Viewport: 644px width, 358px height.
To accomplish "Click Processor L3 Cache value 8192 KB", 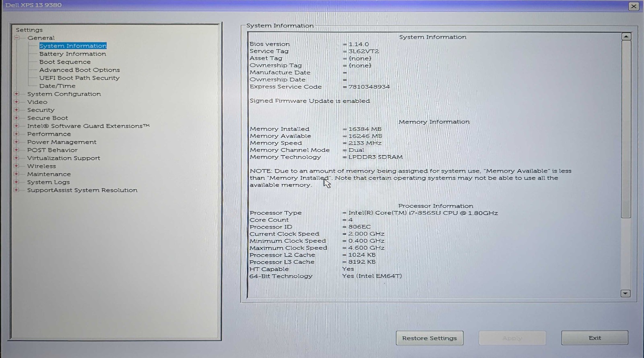I will [x=362, y=262].
